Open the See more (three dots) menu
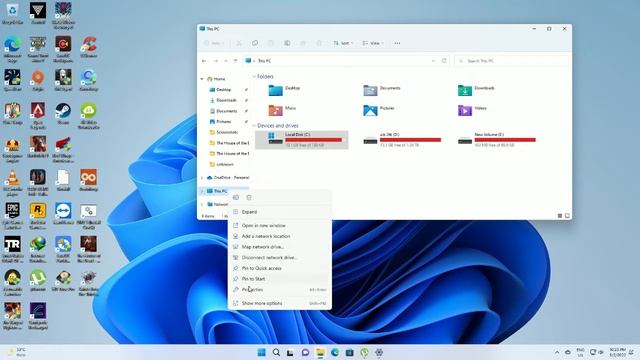Image resolution: width=640 pixels, height=360 pixels. tap(397, 43)
